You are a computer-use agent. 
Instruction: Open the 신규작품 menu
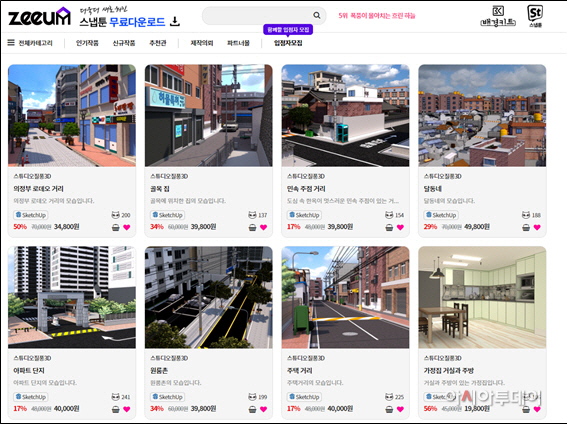(x=124, y=43)
